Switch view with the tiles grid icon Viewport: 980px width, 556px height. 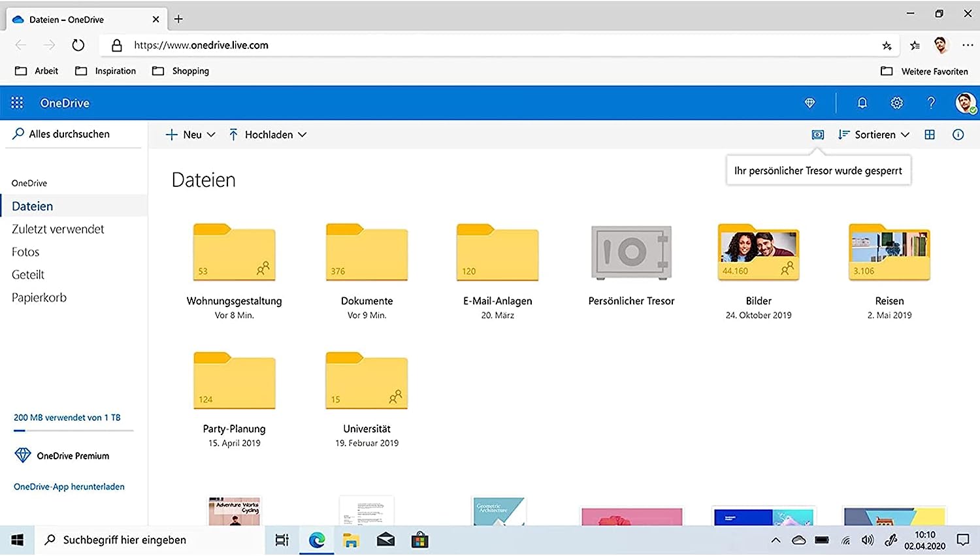coord(930,135)
